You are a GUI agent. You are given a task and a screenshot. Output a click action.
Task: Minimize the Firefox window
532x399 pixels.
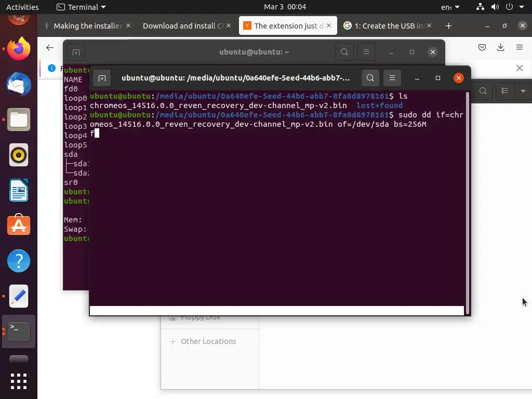point(487,26)
